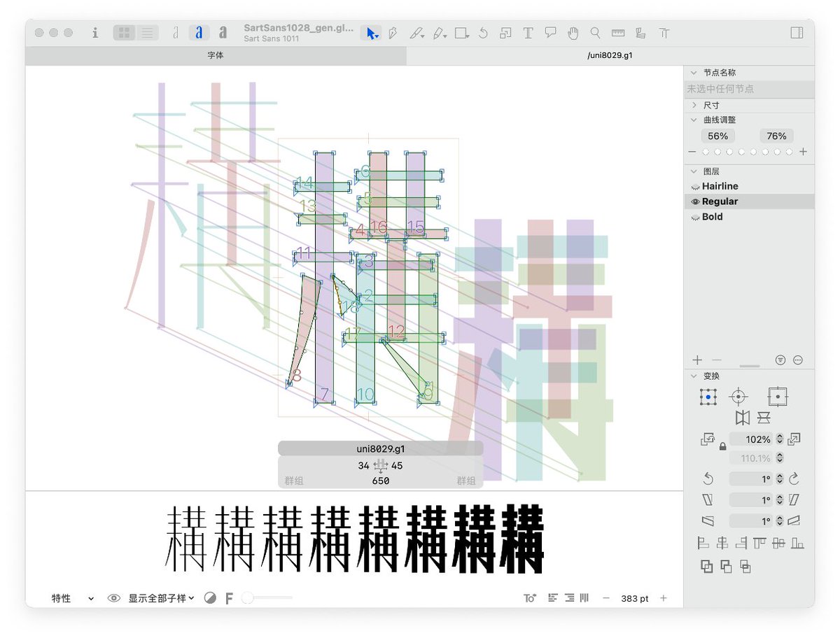This screenshot has width=840, height=638.
Task: Open the 特性 features dropdown
Action: coord(72,598)
